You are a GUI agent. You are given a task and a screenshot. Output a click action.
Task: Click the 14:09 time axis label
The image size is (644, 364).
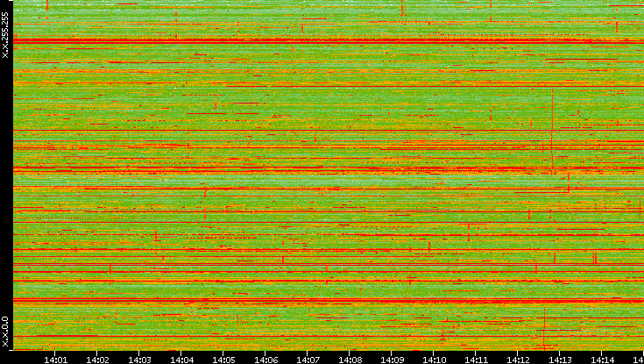pyautogui.click(x=392, y=360)
